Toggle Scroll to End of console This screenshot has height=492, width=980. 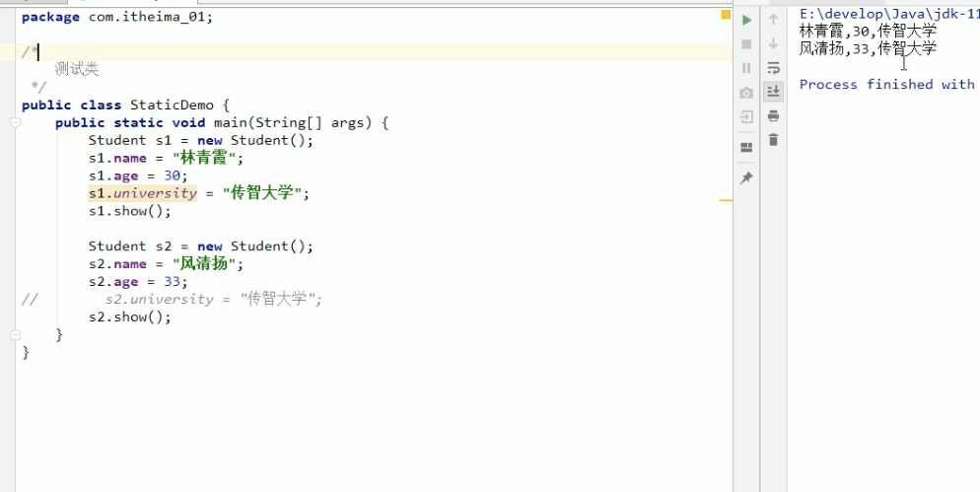774,92
